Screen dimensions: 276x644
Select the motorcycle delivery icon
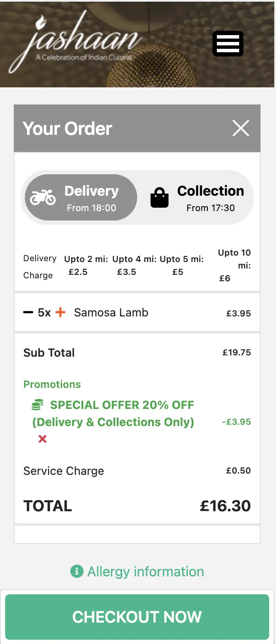[42, 197]
